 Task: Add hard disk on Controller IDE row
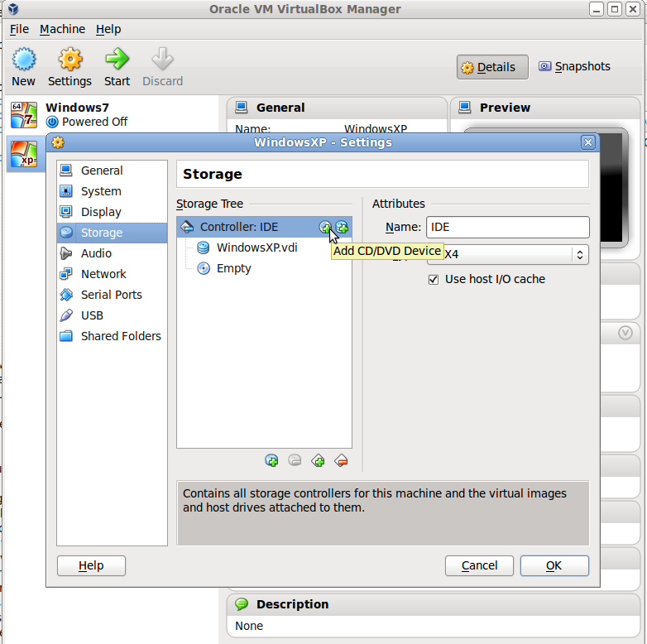[342, 227]
